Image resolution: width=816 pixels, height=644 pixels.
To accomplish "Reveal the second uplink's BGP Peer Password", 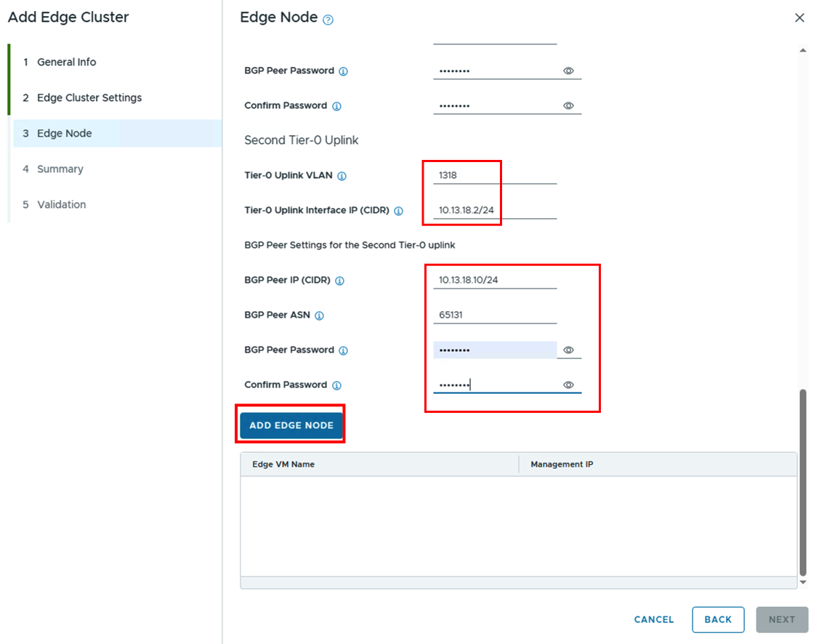I will coord(569,350).
